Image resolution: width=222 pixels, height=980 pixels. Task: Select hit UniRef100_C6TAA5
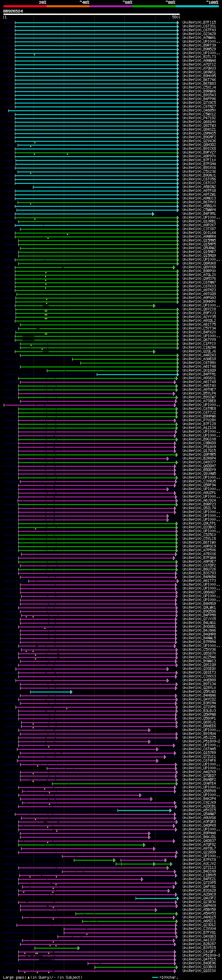coord(199,749)
